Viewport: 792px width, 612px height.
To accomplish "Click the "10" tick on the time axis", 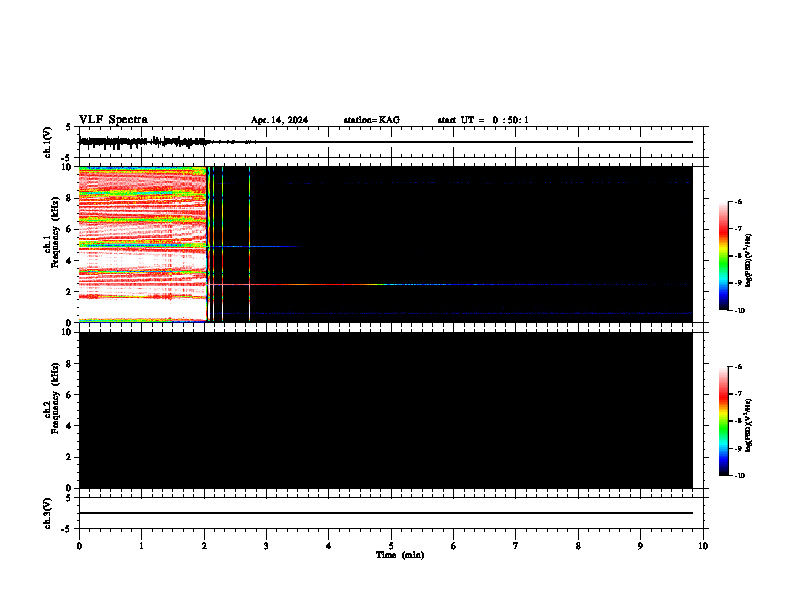I will [703, 546].
